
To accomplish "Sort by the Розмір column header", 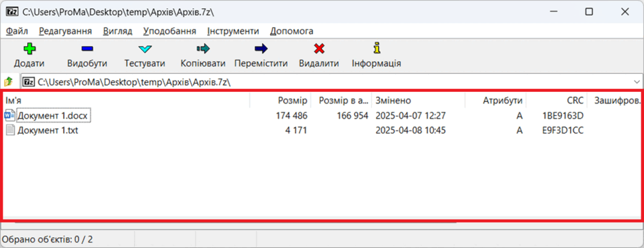I will (280, 101).
